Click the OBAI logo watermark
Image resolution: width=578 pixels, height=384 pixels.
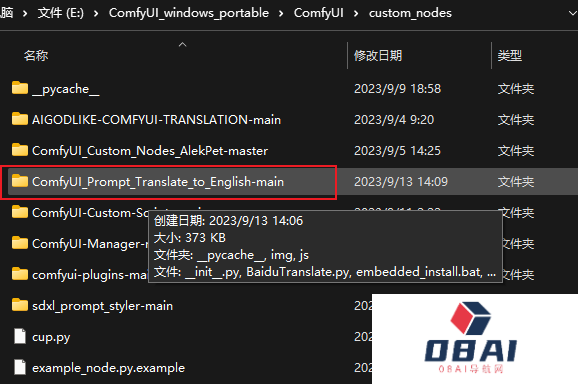(470, 337)
